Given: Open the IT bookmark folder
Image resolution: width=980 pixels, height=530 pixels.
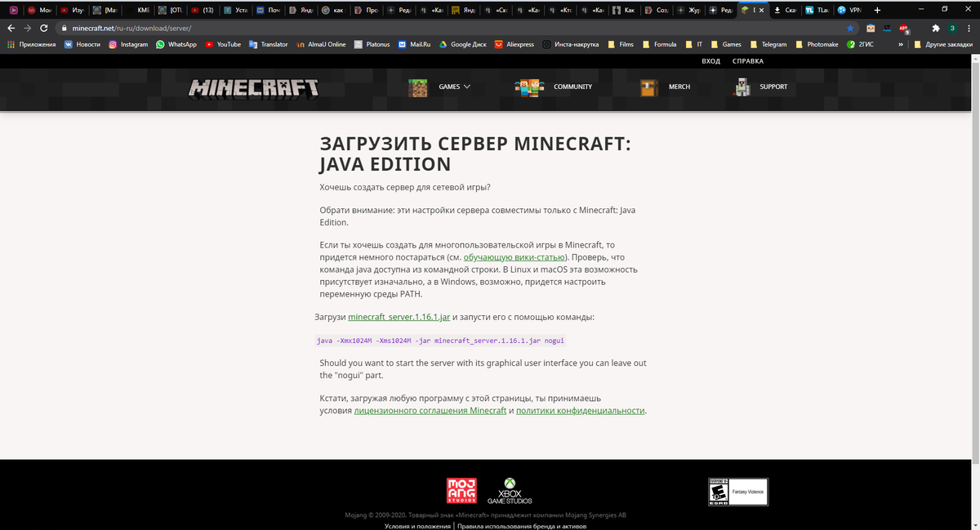Looking at the screenshot, I should tap(693, 44).
